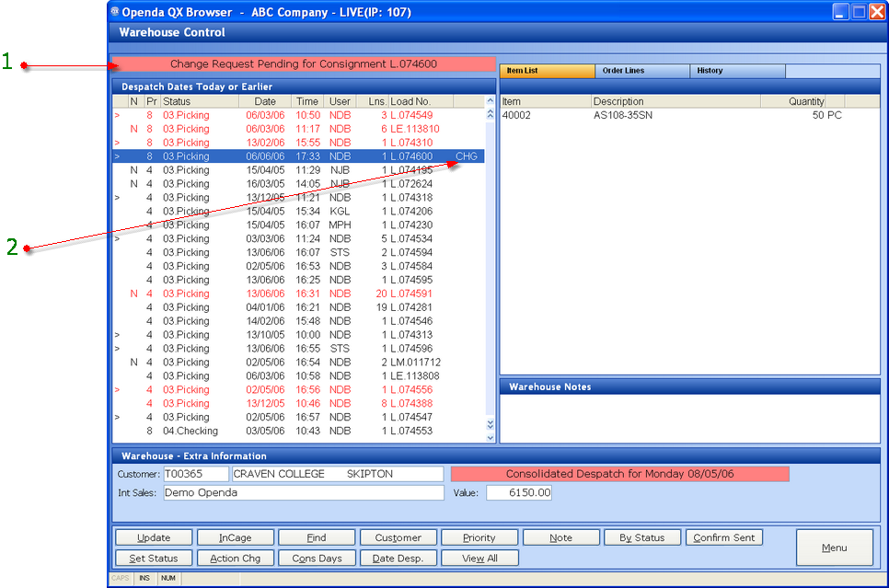Click the Action Chg button
This screenshot has height=588, width=889.
coord(236,558)
